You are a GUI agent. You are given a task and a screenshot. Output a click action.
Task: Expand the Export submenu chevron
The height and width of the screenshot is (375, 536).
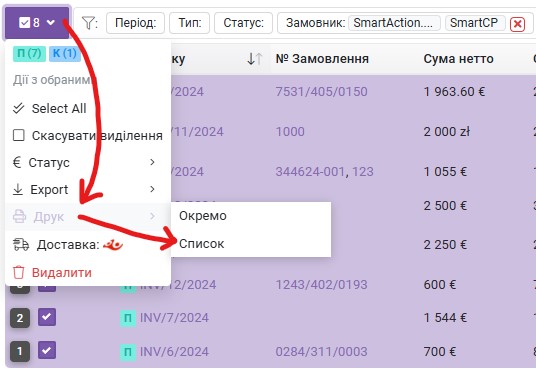pyautogui.click(x=152, y=189)
